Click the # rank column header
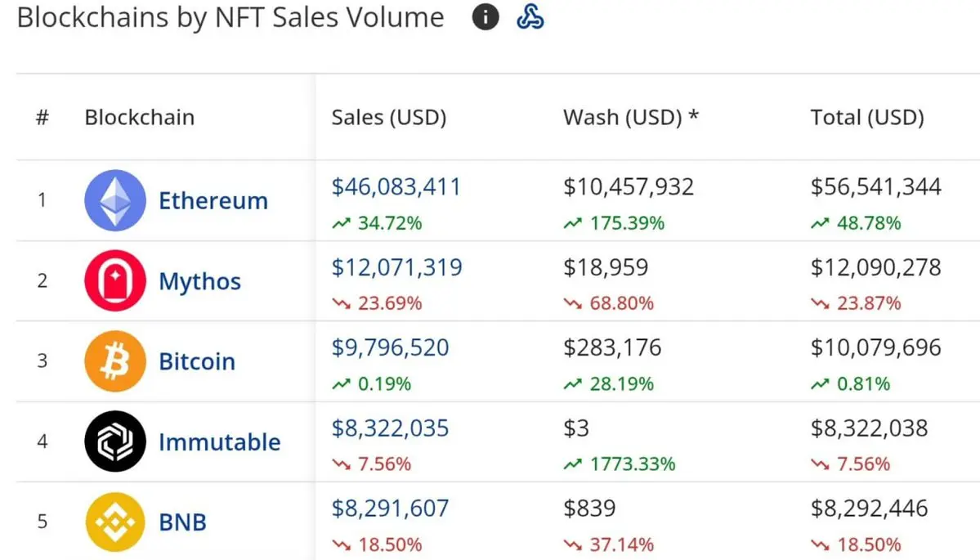Image resolution: width=980 pixels, height=560 pixels. click(42, 117)
